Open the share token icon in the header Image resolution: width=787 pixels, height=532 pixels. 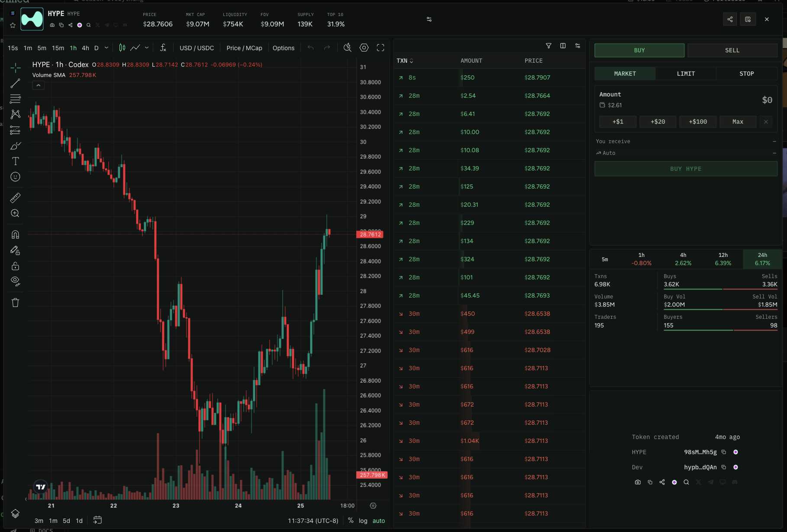(x=730, y=19)
